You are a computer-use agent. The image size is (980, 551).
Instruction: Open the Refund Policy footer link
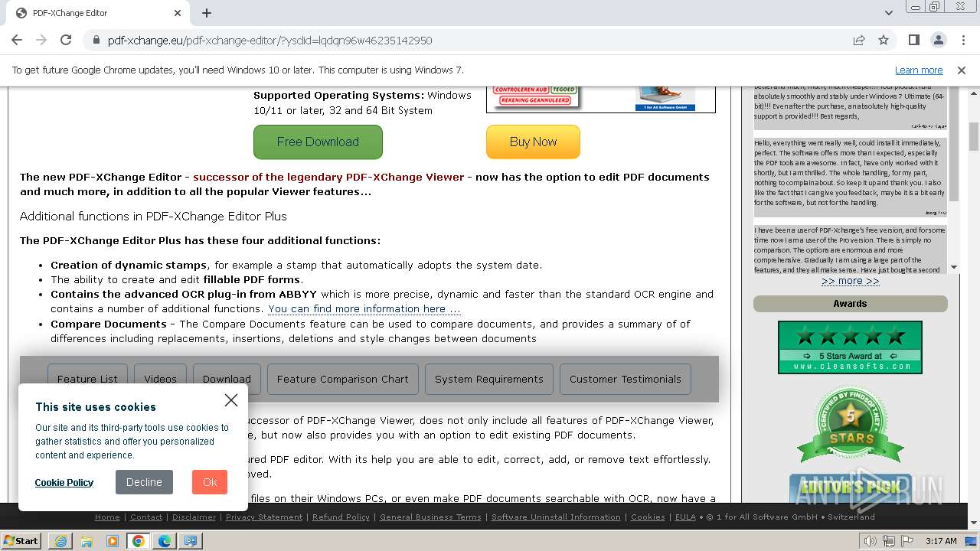pos(341,517)
